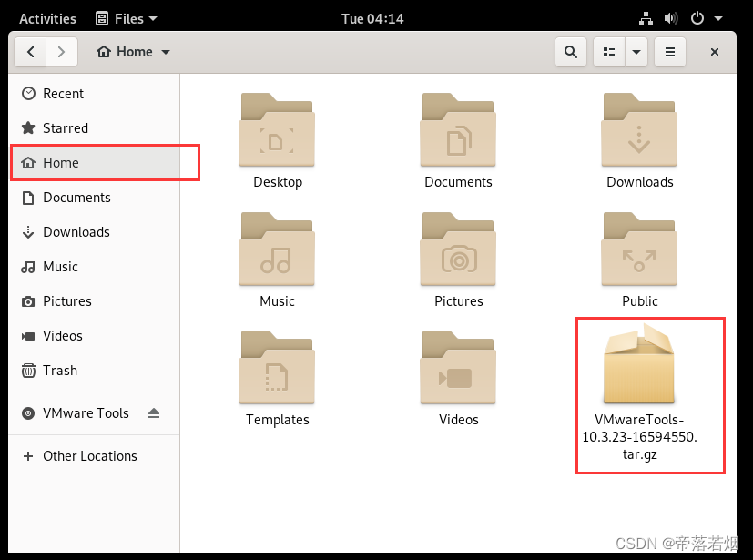Toggle the list view button
Screen dimensions: 753x560
[x=606, y=52]
